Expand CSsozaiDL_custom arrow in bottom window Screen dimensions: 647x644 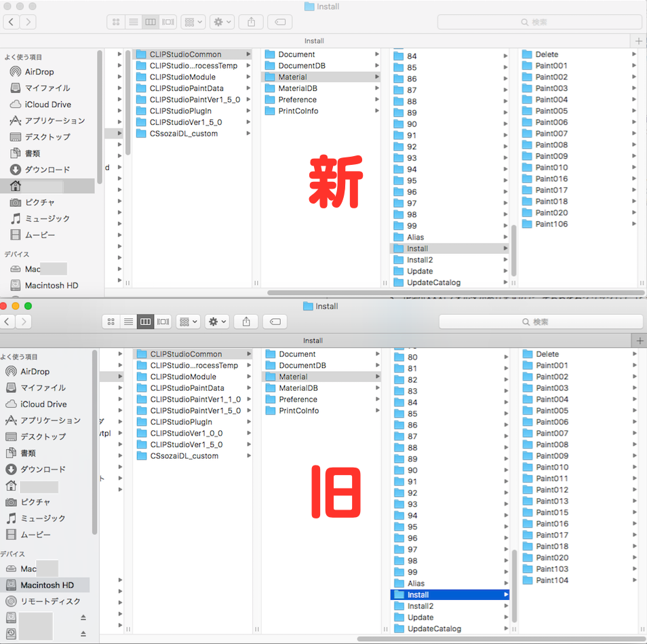click(x=249, y=456)
